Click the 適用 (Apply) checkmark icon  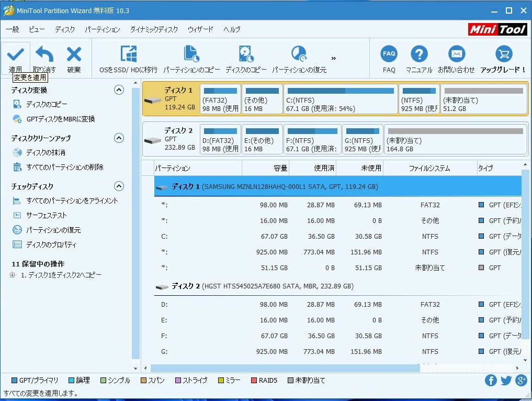pos(15,54)
